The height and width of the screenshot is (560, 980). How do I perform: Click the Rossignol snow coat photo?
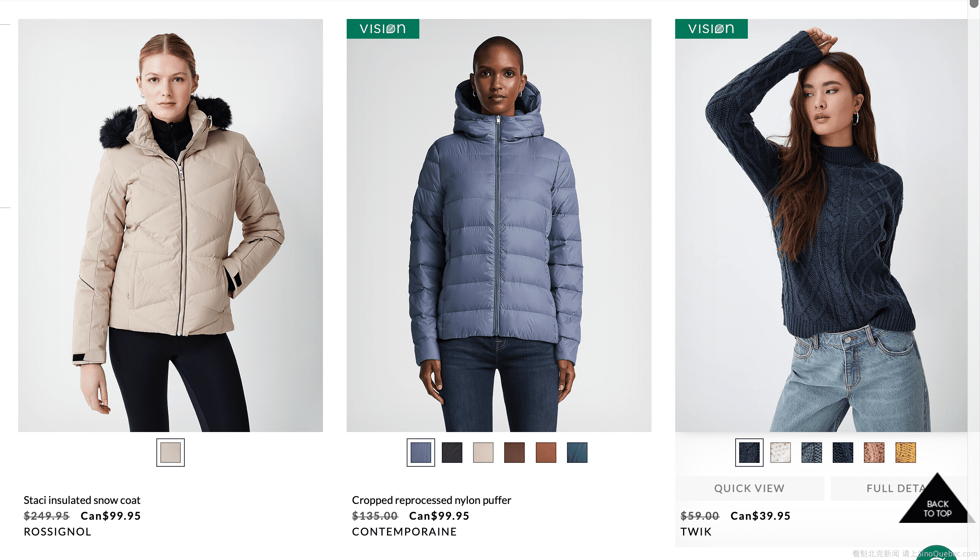(x=170, y=225)
